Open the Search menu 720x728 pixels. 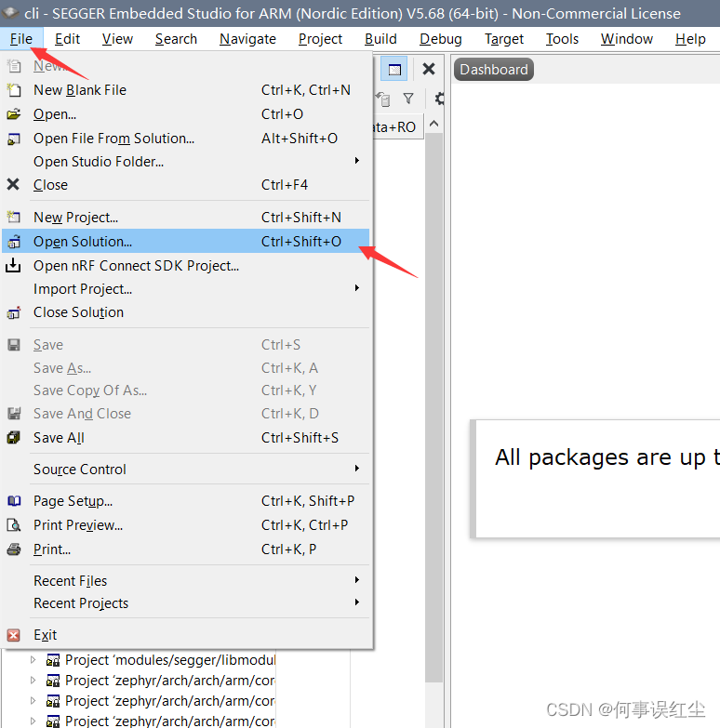176,39
